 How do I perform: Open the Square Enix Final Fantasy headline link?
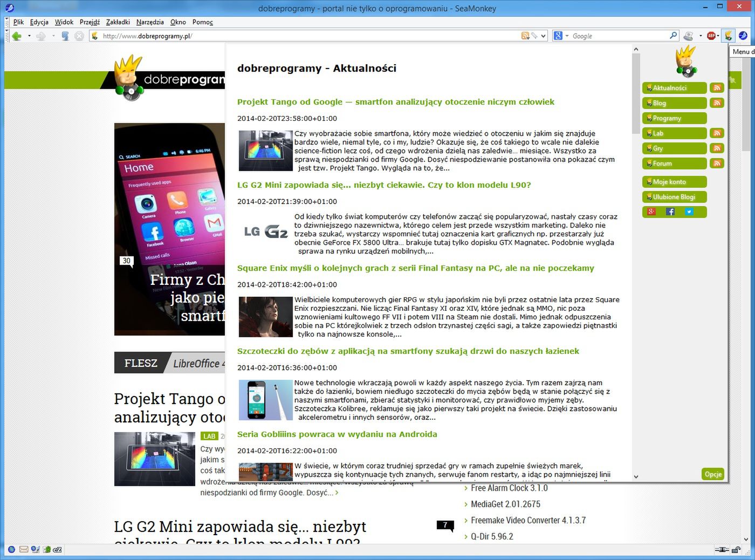pos(416,268)
